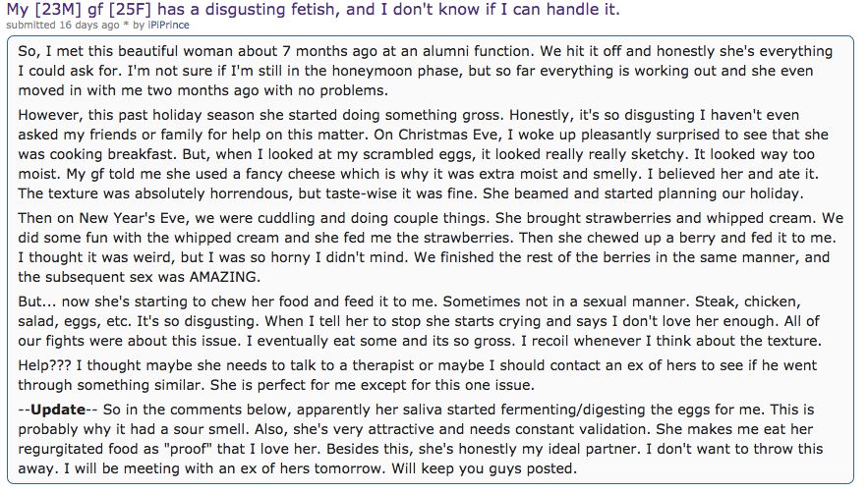Viewport: 868px width, 493px height.
Task: Click the edited asterisk beside the timestamp
Action: pyautogui.click(x=126, y=26)
